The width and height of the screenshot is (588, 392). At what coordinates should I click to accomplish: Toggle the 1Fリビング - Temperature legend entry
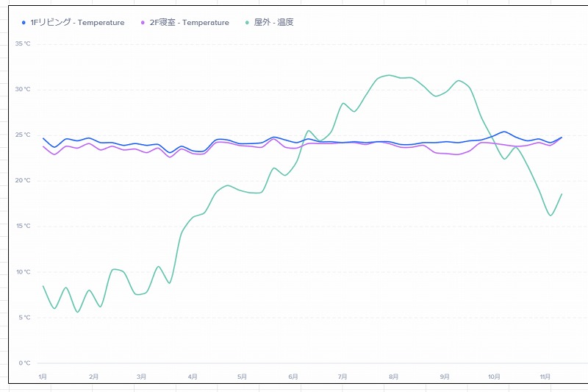77,23
